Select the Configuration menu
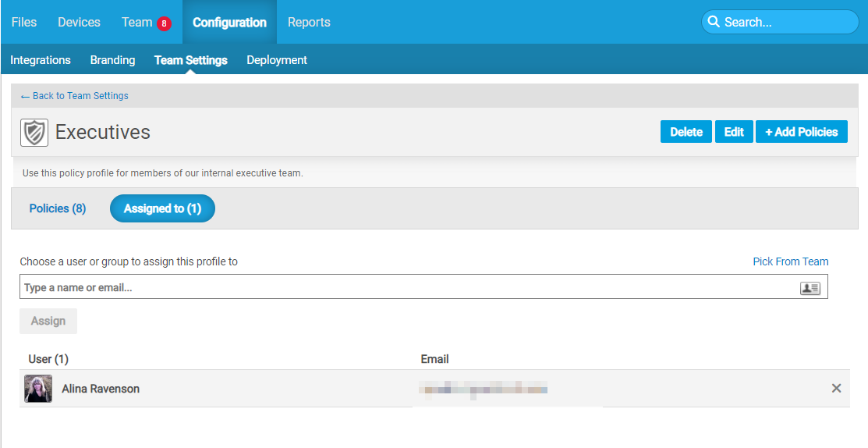 [x=229, y=22]
